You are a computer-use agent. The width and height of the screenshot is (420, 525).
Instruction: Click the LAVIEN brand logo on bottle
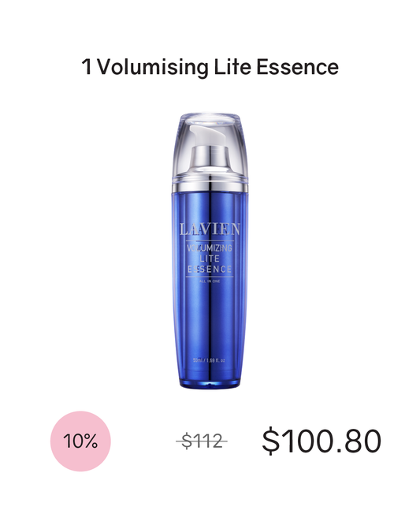210,229
